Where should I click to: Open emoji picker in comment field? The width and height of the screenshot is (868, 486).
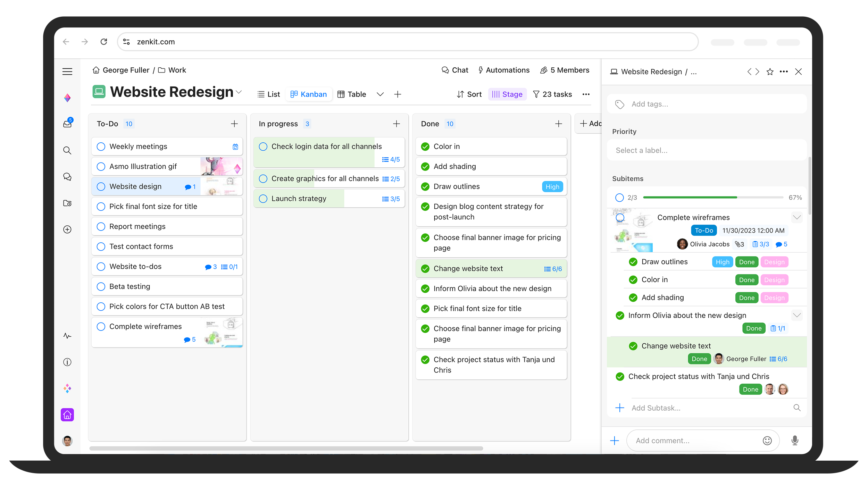[x=767, y=441]
